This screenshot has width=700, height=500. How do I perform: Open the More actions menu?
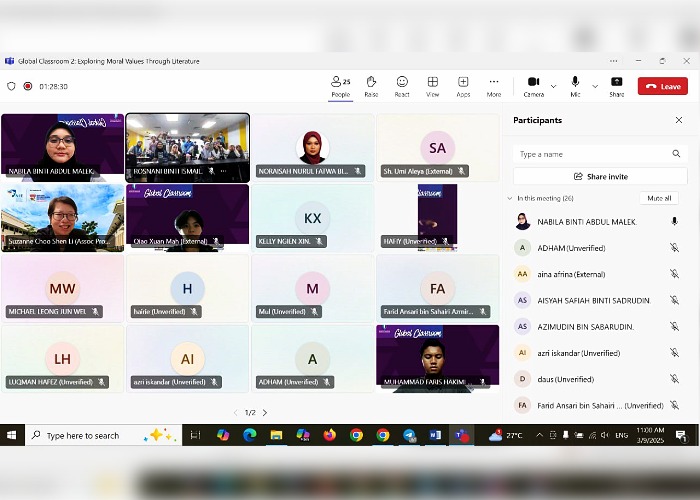(494, 86)
